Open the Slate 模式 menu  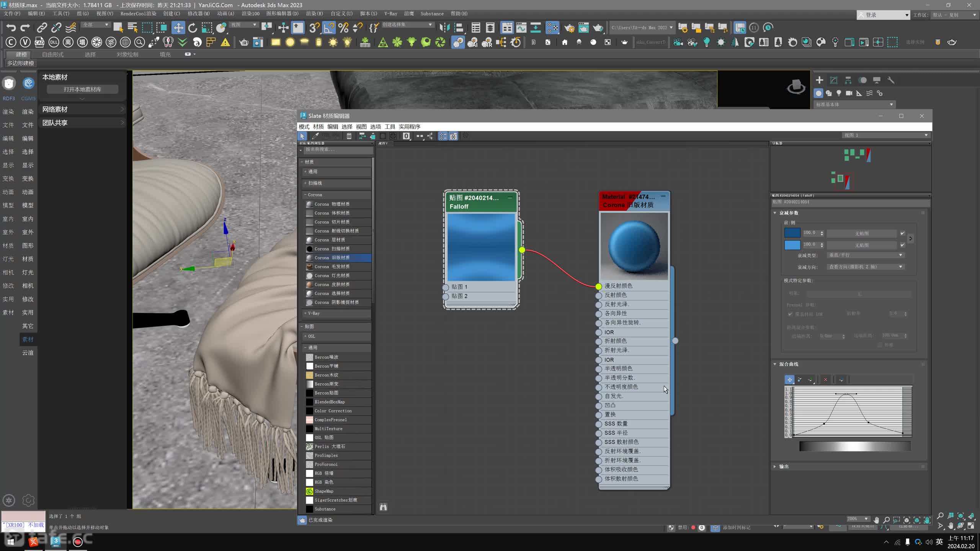[x=304, y=127]
